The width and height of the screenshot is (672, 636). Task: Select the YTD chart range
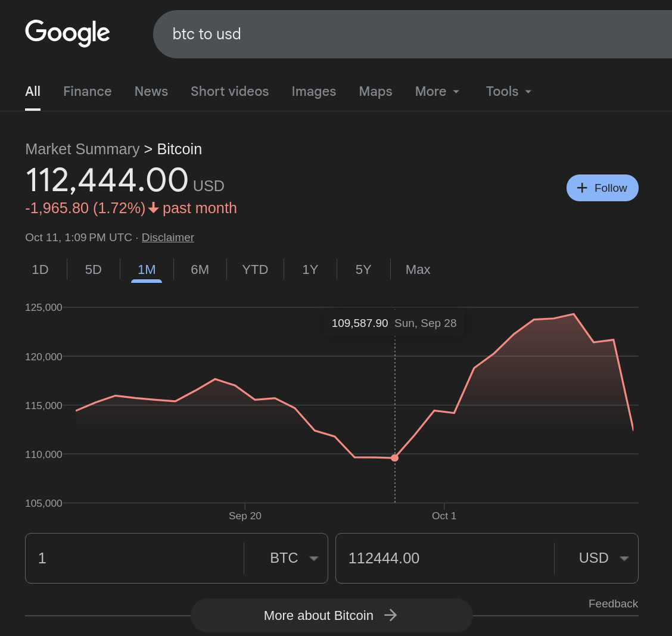pyautogui.click(x=255, y=269)
